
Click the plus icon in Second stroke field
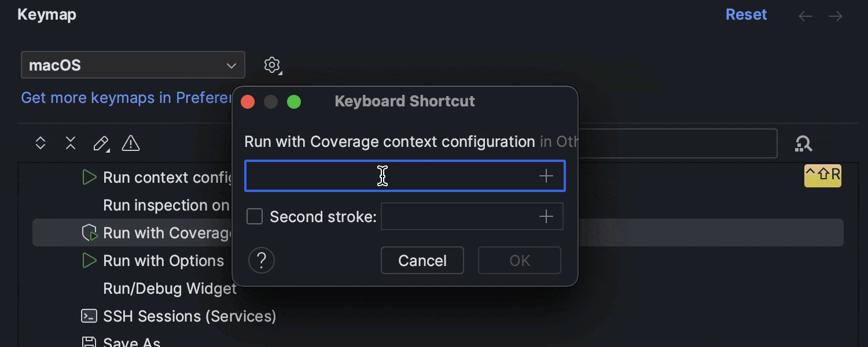[x=546, y=217]
